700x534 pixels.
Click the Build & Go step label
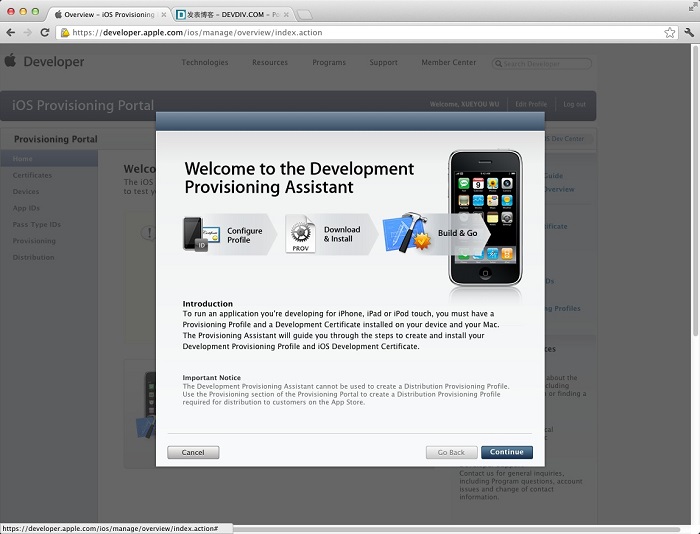(x=458, y=233)
